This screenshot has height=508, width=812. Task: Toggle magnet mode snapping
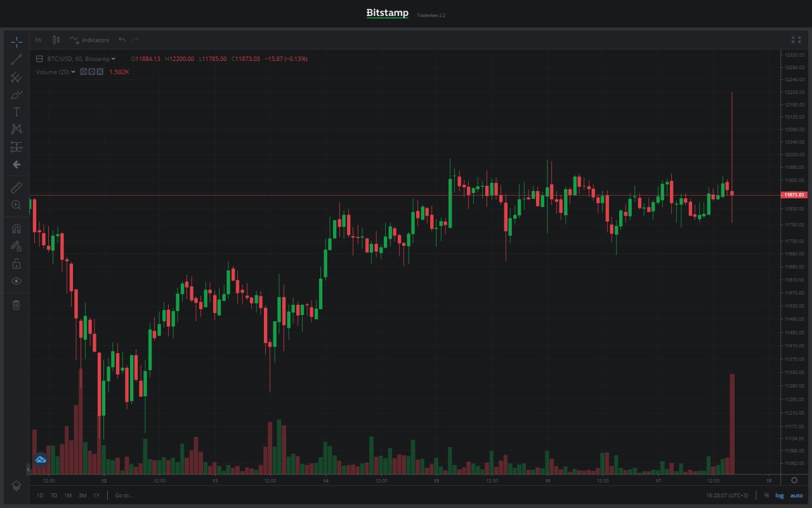(x=16, y=229)
